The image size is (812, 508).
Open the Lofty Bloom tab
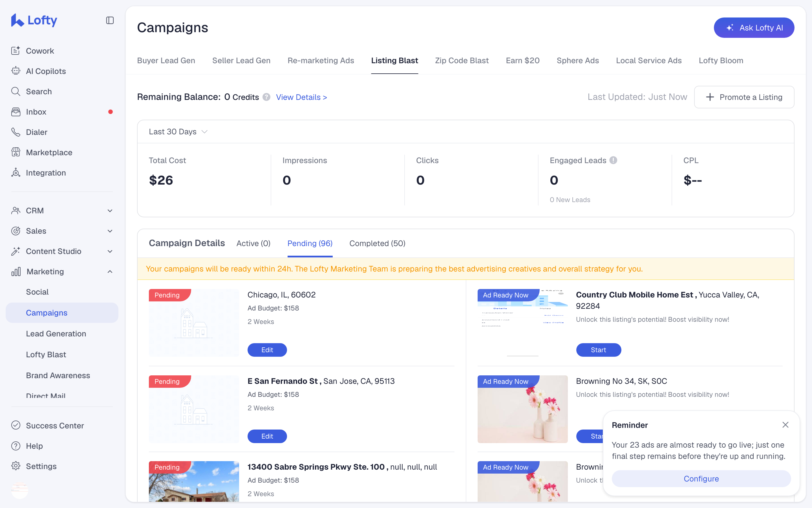tap(721, 60)
